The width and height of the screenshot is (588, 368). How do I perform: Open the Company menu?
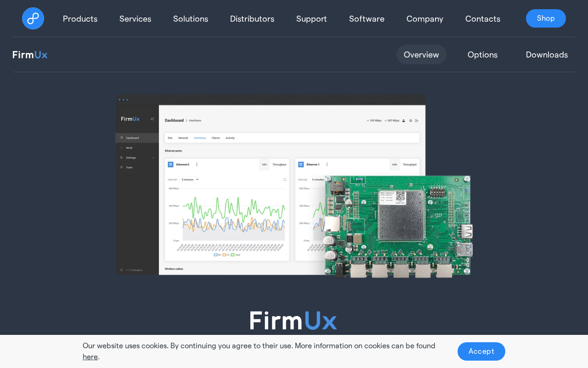pos(425,19)
